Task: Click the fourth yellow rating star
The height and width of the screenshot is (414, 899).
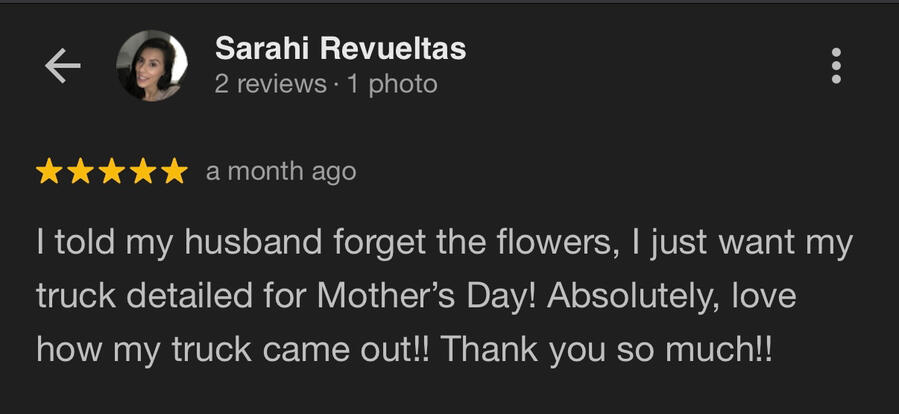Action: point(143,172)
